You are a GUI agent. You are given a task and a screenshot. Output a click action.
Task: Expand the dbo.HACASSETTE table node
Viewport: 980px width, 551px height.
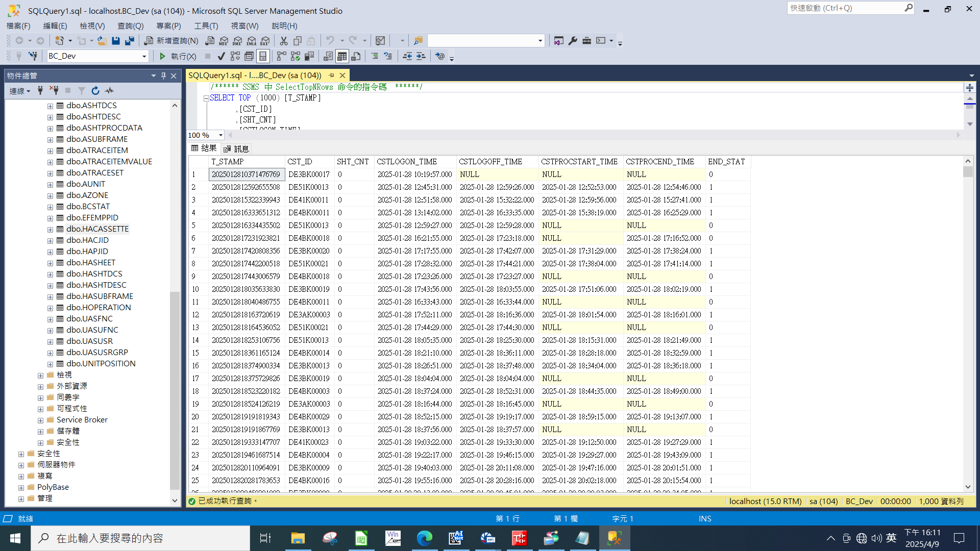click(x=50, y=230)
